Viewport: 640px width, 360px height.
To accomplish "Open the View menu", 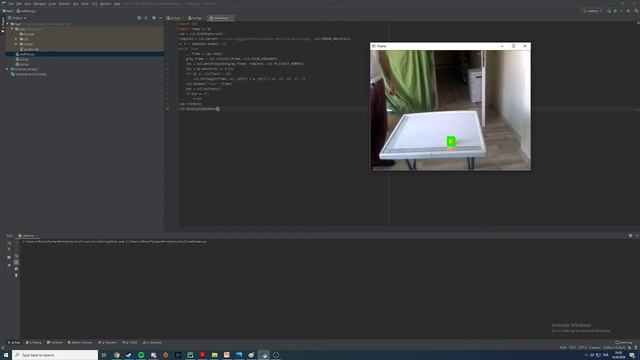I will point(28,4).
